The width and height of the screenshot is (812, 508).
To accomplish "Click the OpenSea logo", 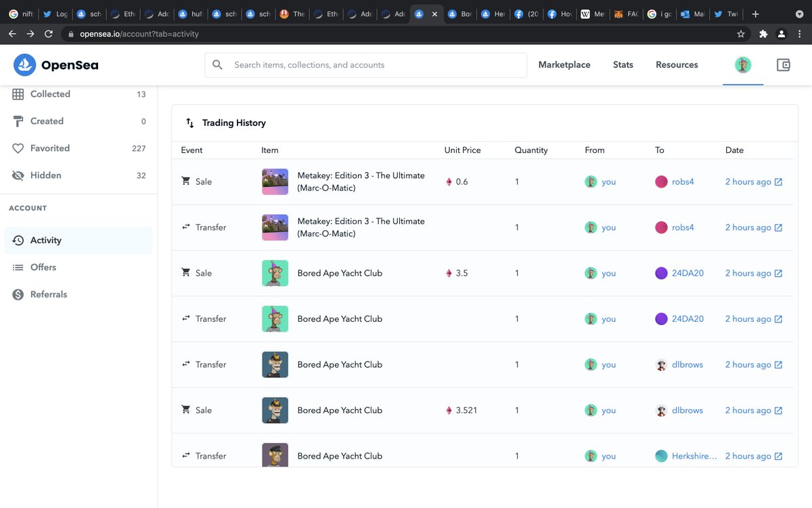I will coord(55,65).
